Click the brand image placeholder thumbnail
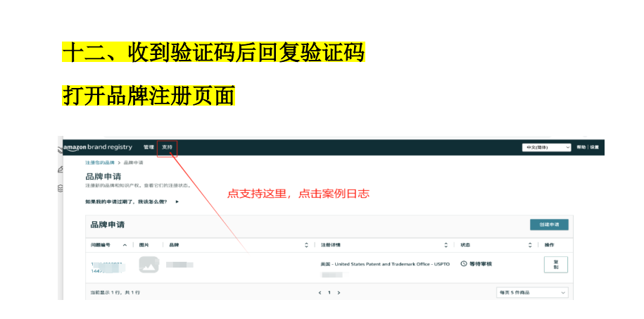Image resolution: width=644 pixels, height=319 pixels. (149, 264)
